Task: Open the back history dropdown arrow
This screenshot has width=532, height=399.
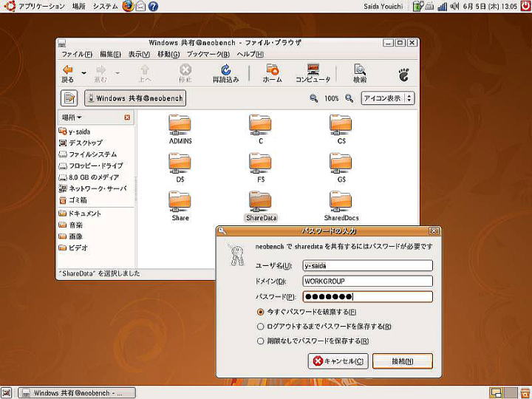Action: (x=83, y=73)
